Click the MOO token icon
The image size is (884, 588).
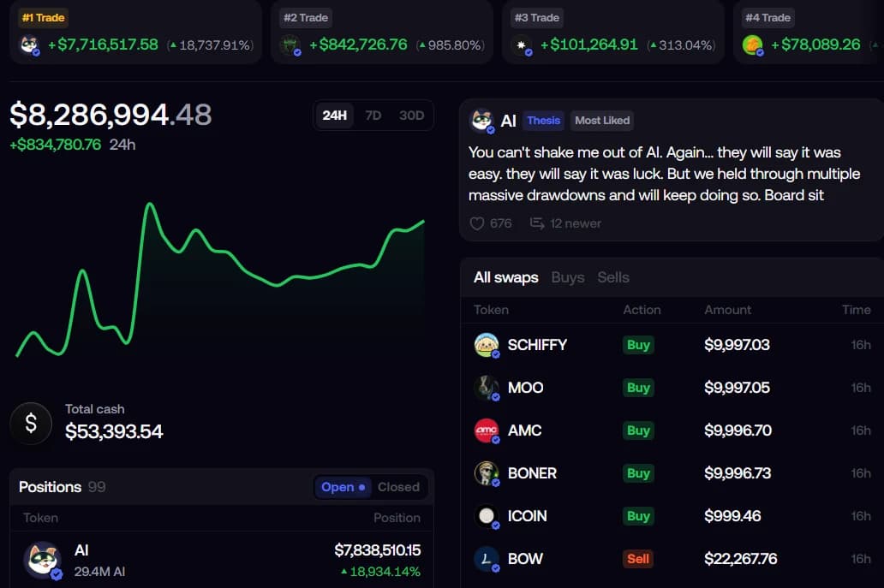click(487, 388)
